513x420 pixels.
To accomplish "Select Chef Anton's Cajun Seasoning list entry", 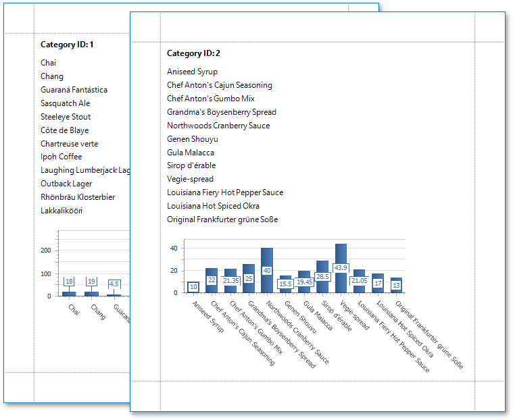I will tap(220, 85).
